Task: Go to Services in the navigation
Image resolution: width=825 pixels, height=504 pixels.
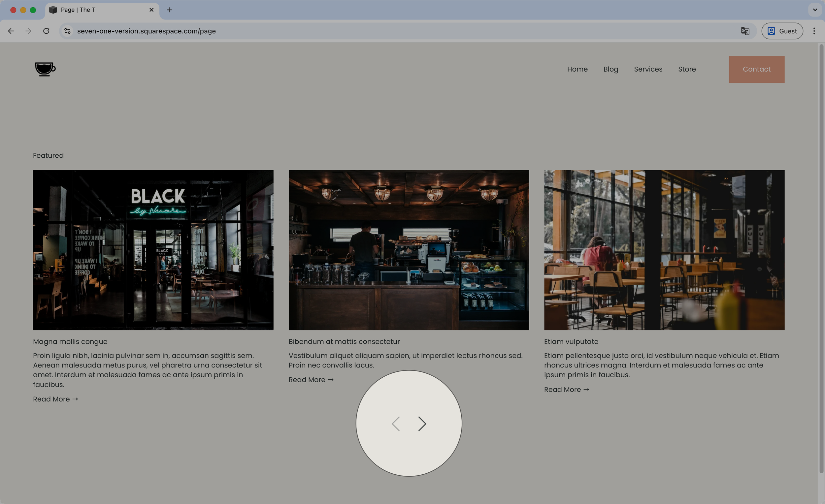Action: click(x=648, y=69)
